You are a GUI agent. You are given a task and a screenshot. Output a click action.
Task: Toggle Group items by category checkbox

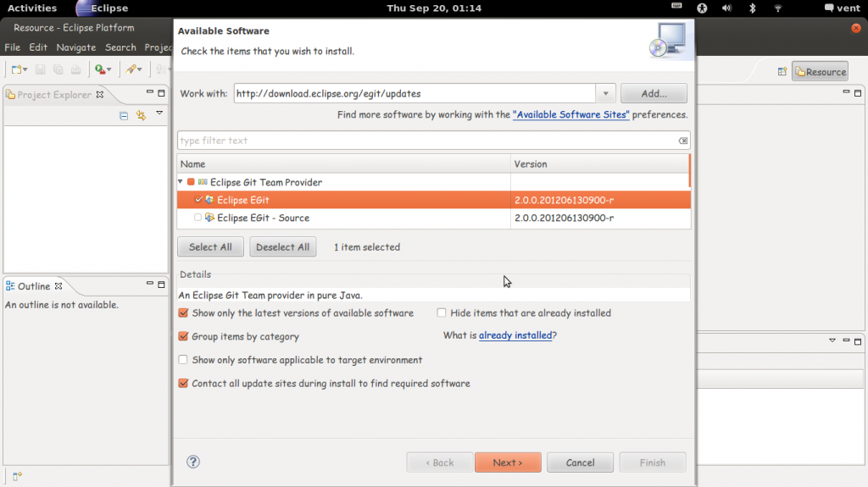point(183,336)
